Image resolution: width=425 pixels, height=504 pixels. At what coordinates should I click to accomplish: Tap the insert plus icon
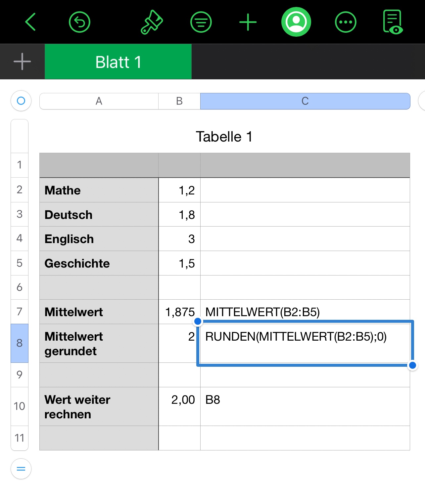pos(248,22)
